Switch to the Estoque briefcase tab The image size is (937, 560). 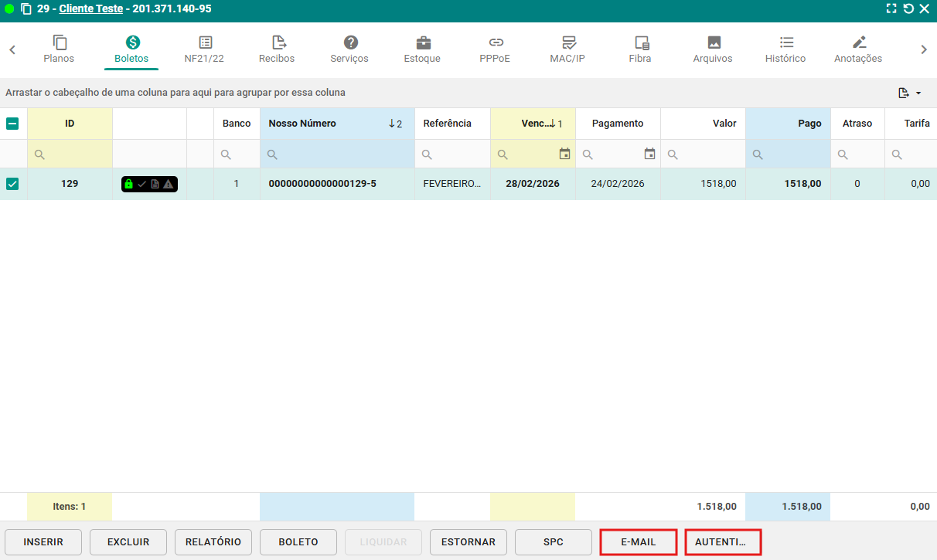coord(423,43)
